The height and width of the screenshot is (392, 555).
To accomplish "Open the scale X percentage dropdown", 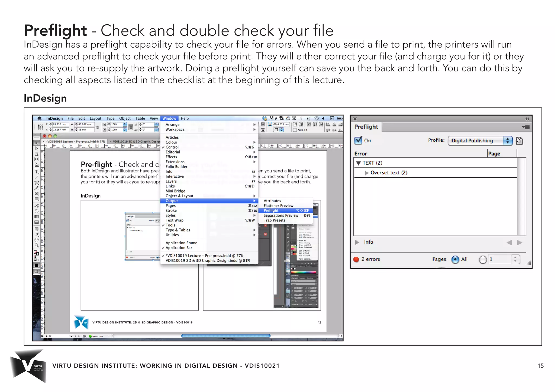I will click(x=125, y=125).
